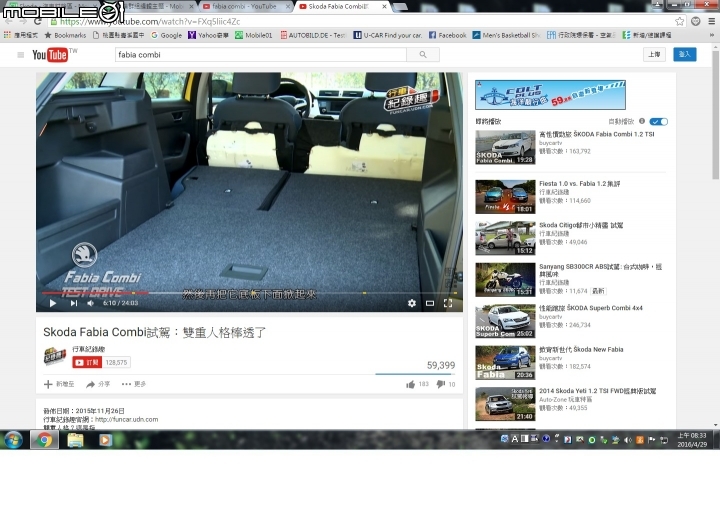Viewport: 720px width, 526px height.
Task: Click the system tray volume icon
Action: (627, 440)
